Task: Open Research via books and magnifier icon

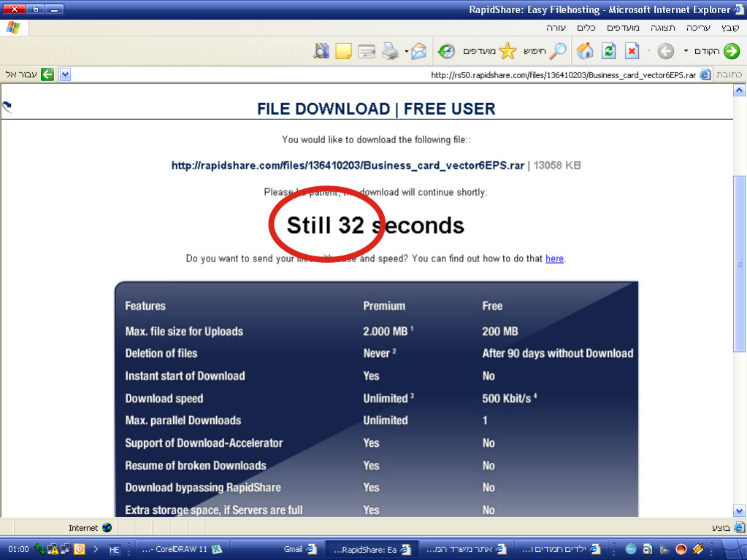Action: 321,51
